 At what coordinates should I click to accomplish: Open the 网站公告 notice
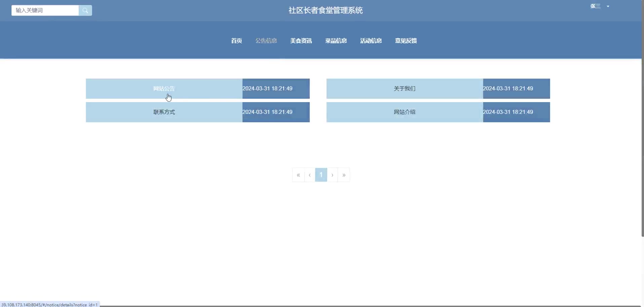tap(164, 89)
